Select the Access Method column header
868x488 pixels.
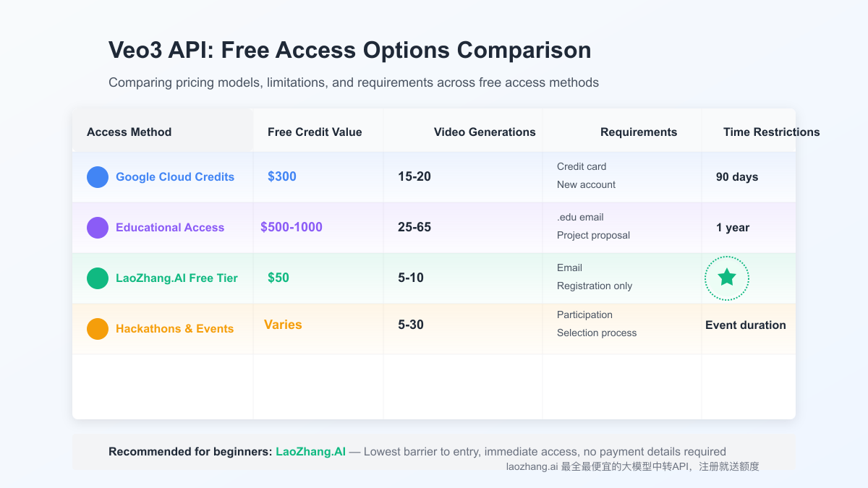[129, 132]
